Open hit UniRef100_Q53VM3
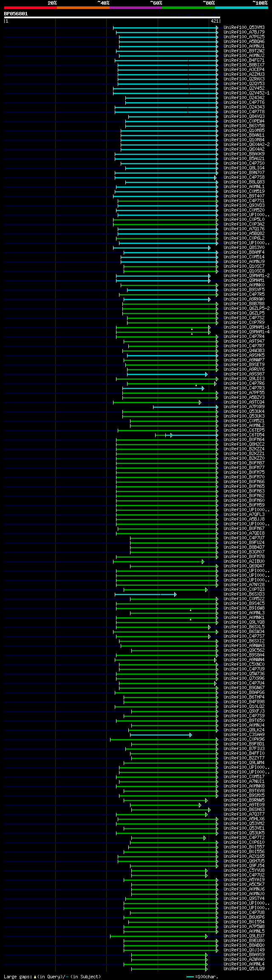This screenshot has height=980, width=272. [x=244, y=28]
